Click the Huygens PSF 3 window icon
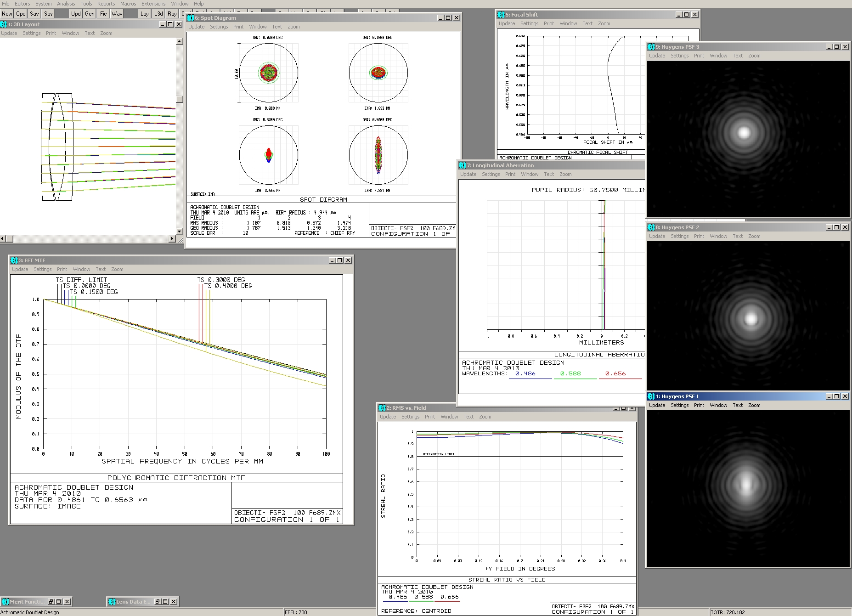Image resolution: width=852 pixels, height=616 pixels. pyautogui.click(x=651, y=47)
